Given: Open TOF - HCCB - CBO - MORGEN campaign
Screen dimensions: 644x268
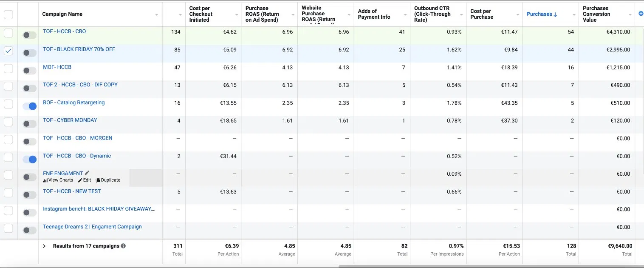Looking at the screenshot, I should (78, 138).
